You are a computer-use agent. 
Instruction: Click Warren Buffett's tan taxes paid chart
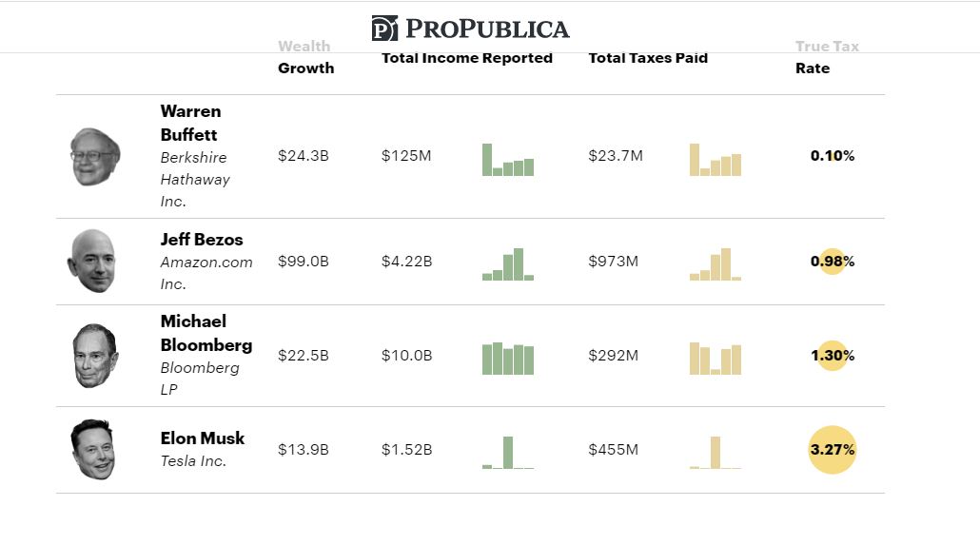715,160
